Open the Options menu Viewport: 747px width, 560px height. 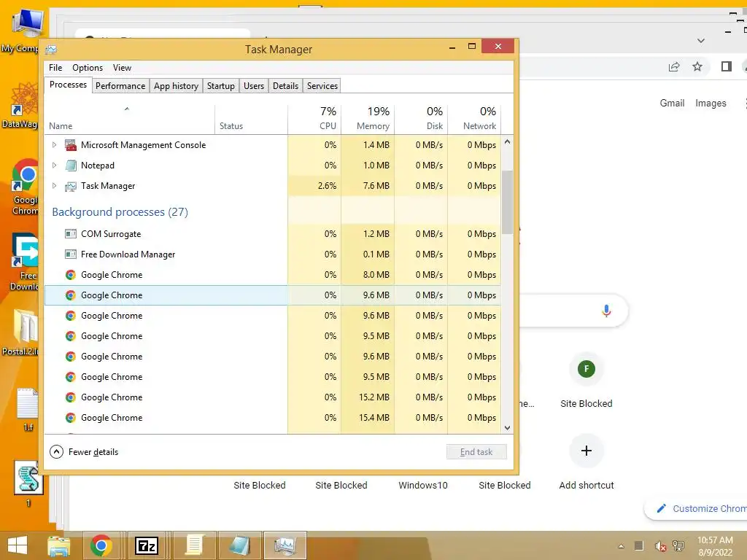point(88,68)
